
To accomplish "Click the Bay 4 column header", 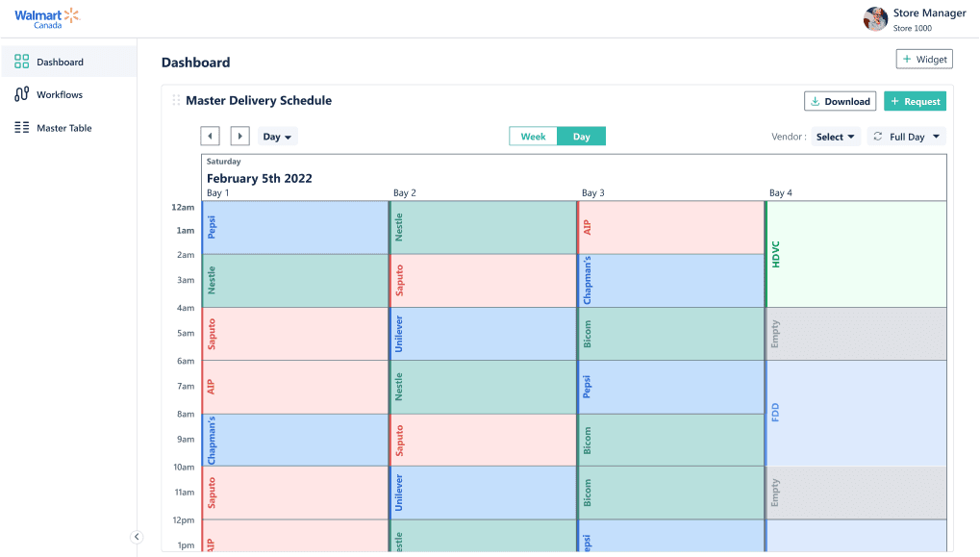I will [x=781, y=192].
